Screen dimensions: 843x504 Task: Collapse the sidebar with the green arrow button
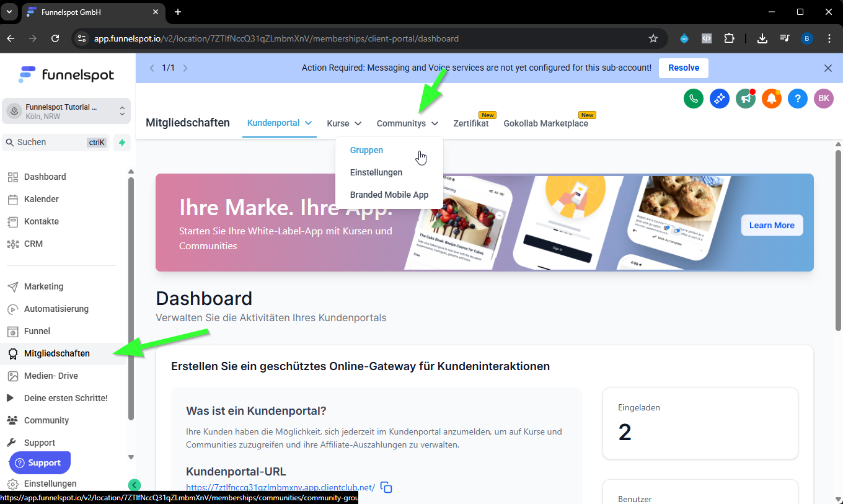click(x=135, y=485)
